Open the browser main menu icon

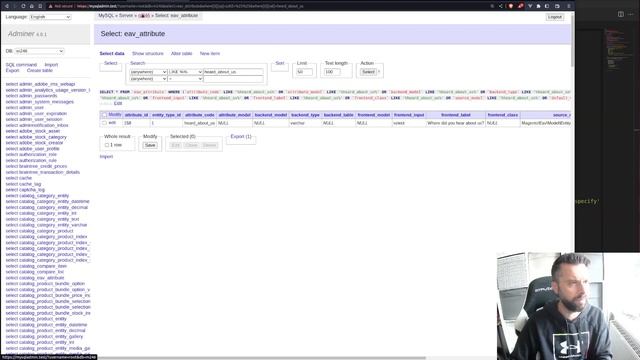(x=569, y=6)
